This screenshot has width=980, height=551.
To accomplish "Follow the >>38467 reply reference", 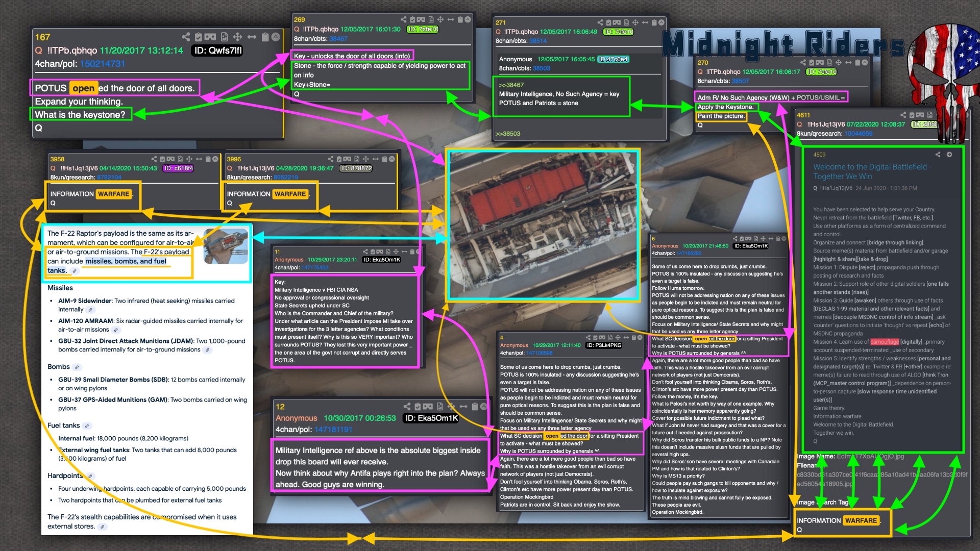I will pyautogui.click(x=511, y=85).
